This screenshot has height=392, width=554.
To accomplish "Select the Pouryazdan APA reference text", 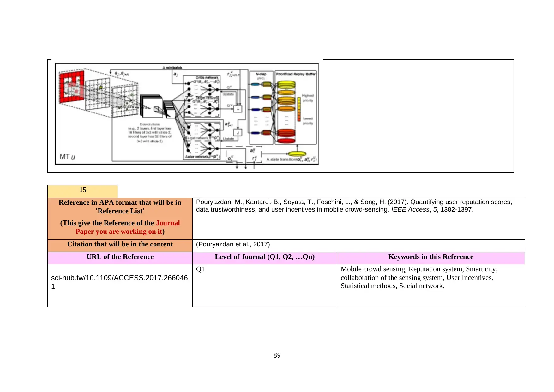I will click(x=354, y=206).
